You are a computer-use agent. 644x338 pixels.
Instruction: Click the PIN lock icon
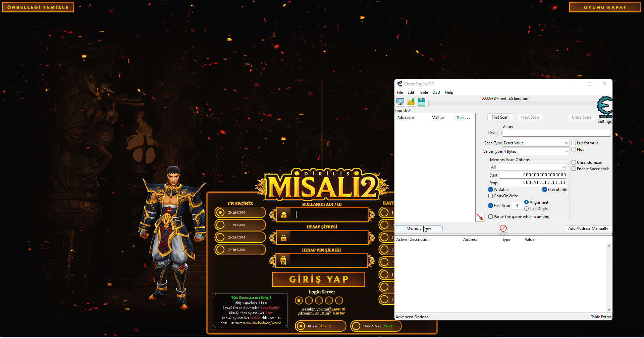(283, 261)
